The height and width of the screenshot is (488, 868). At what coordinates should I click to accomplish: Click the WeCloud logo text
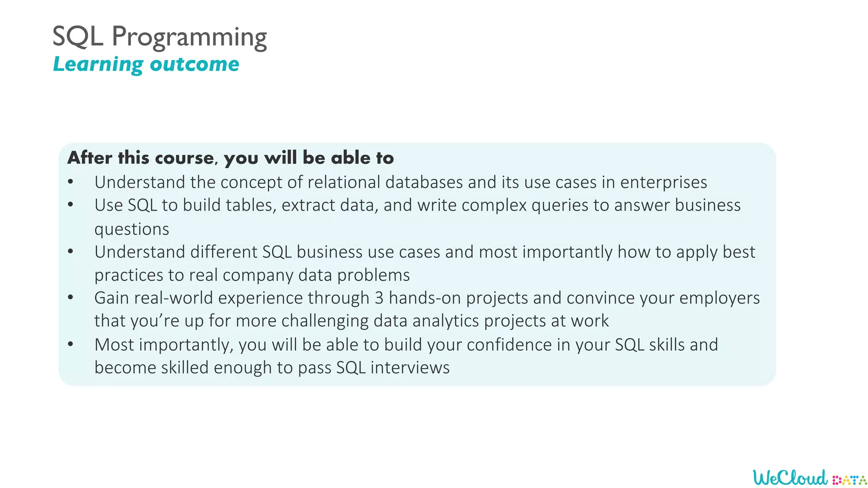tap(790, 477)
